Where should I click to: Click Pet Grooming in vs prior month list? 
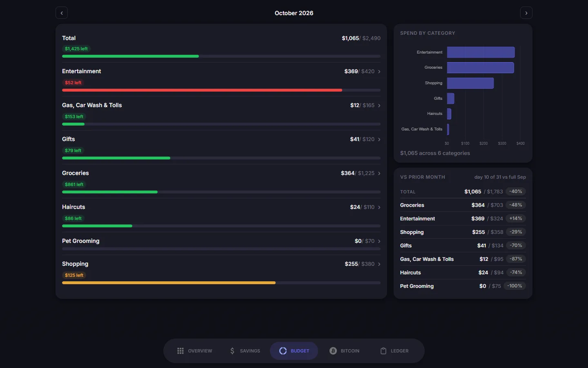coord(417,286)
